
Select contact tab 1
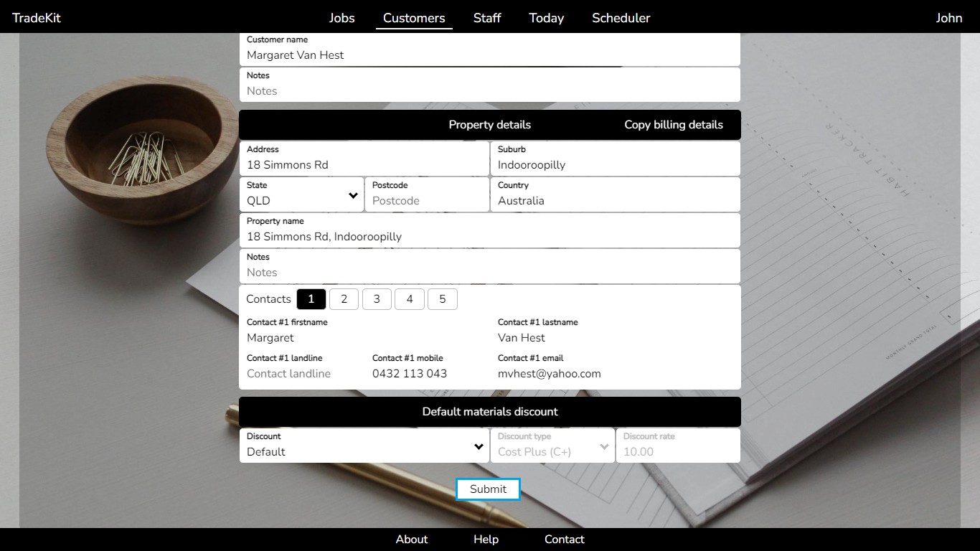click(x=311, y=299)
